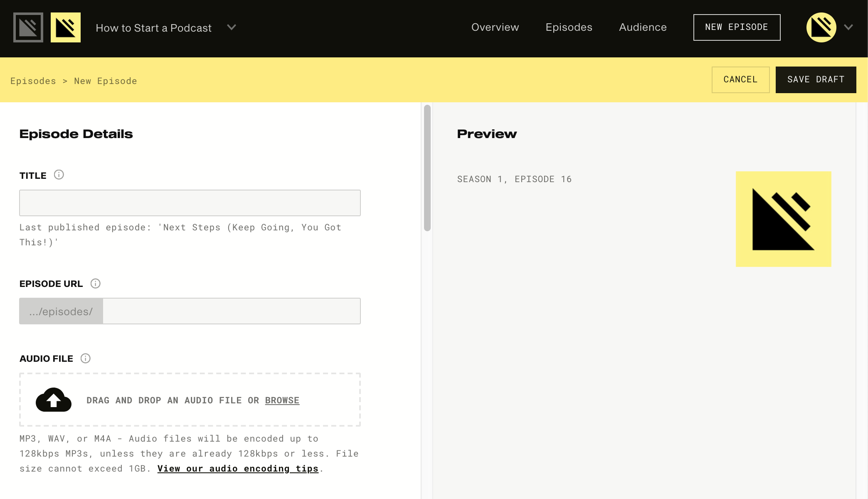
Task: Click the info icon next to TITLE
Action: [59, 175]
